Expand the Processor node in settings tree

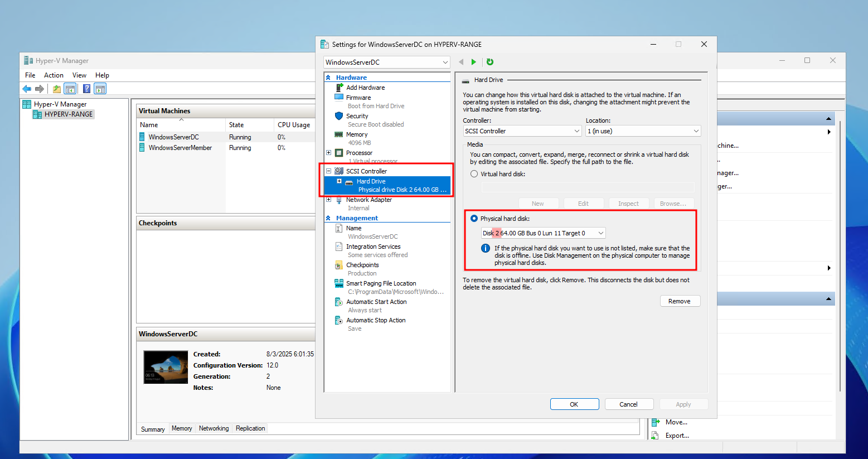(x=328, y=153)
